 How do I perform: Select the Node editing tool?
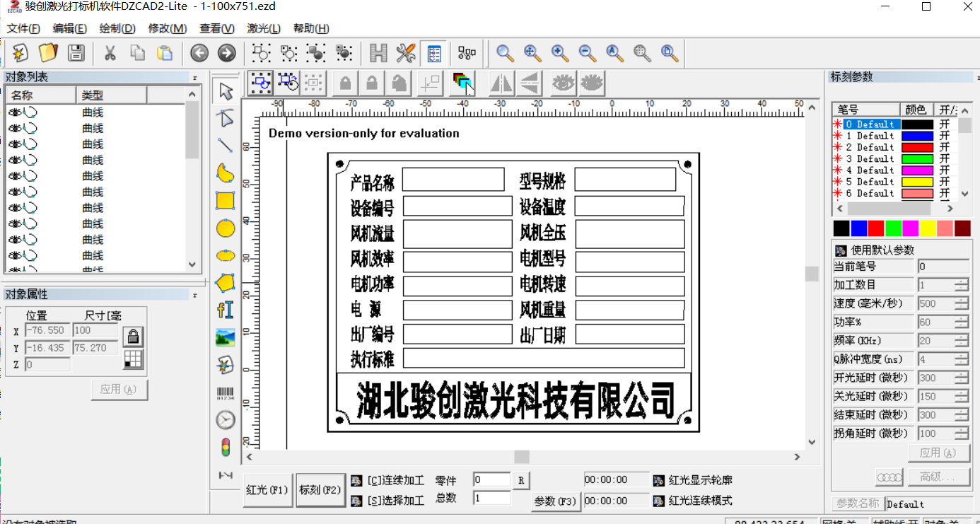(x=226, y=118)
